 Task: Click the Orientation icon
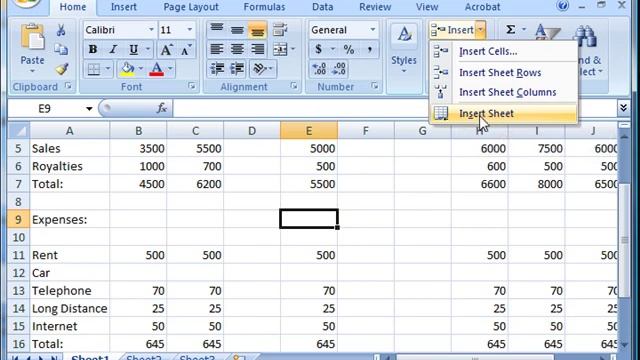tap(260, 69)
